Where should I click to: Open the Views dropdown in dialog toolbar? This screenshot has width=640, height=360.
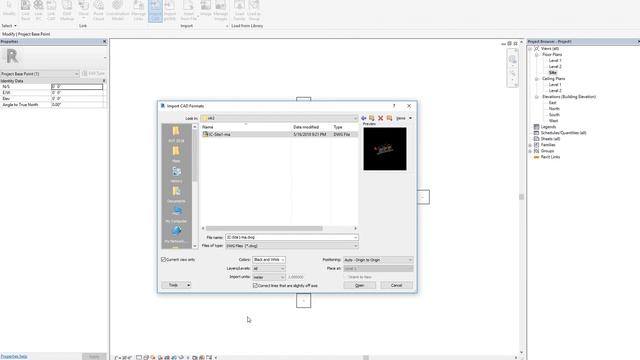[x=404, y=118]
